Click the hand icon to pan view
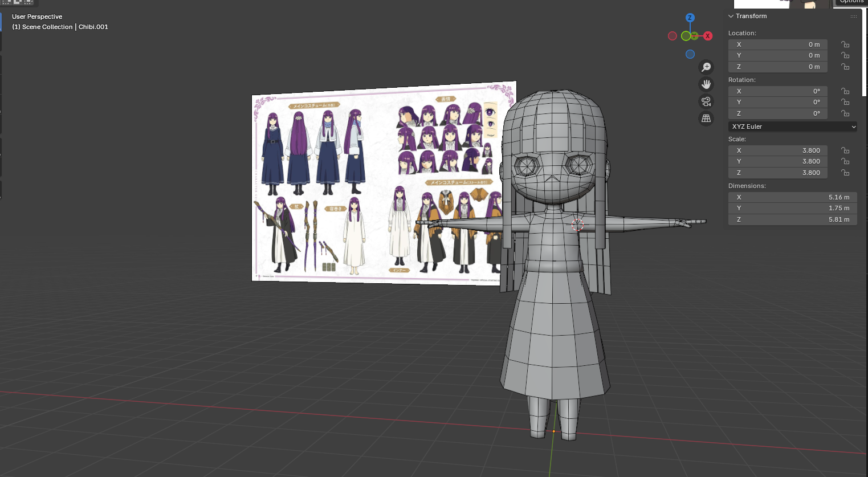 [x=706, y=84]
